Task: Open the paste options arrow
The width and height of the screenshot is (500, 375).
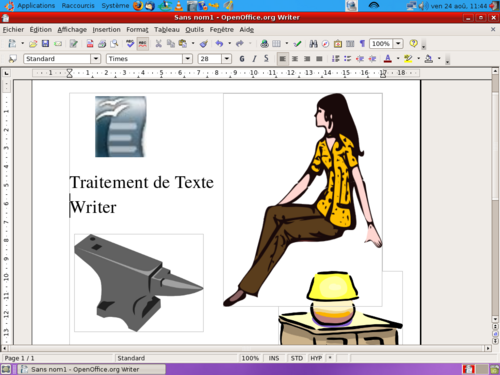Action: coord(193,44)
